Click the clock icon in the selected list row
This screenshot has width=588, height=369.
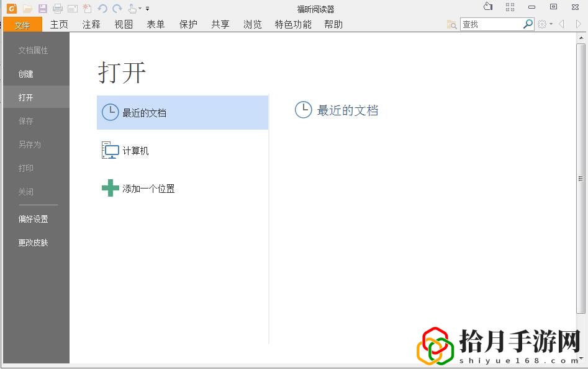111,112
